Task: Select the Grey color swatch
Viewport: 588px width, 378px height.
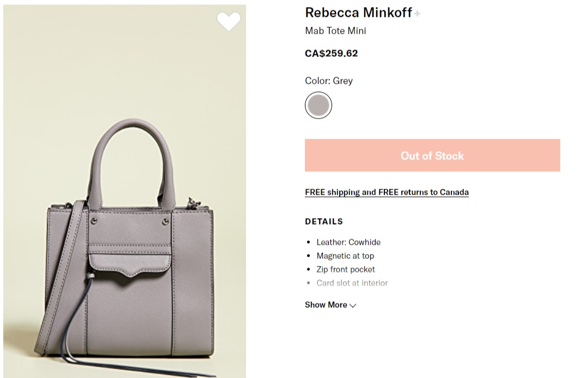Action: pyautogui.click(x=318, y=106)
